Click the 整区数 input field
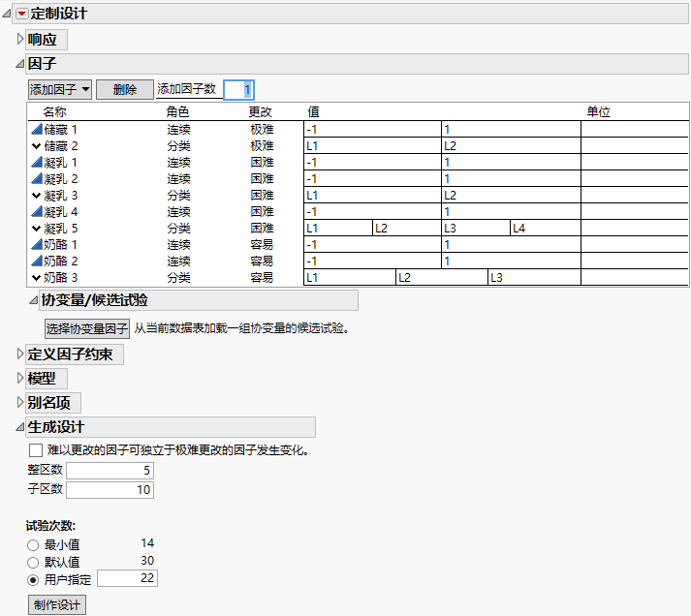Image resolution: width=691 pixels, height=616 pixels. click(110, 471)
